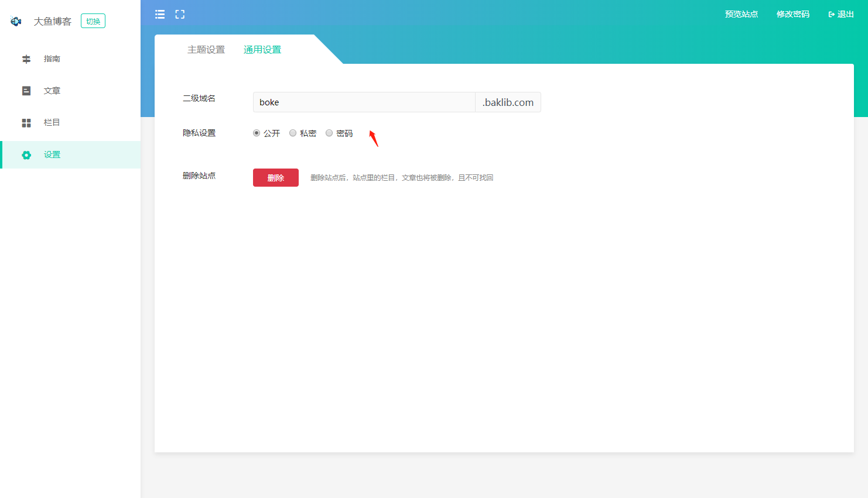
Task: Click the logout arrow icon
Action: click(832, 15)
